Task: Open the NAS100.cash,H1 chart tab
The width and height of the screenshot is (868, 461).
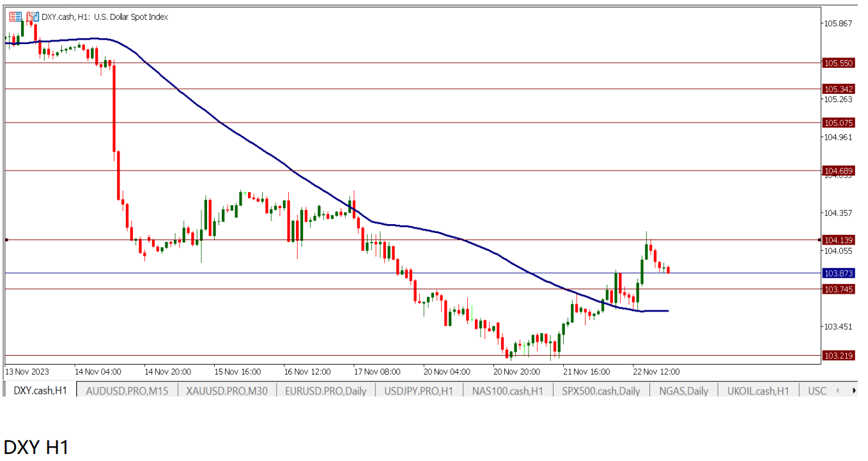Action: (x=508, y=391)
